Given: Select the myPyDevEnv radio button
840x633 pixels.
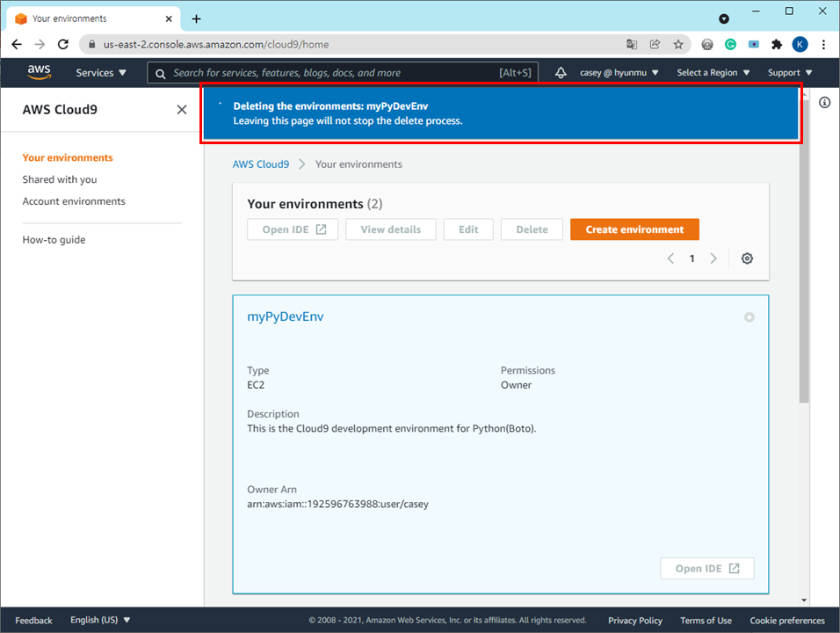Looking at the screenshot, I should (x=749, y=317).
